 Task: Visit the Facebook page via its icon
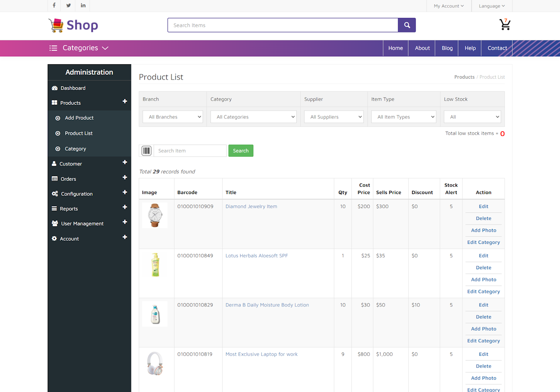tap(54, 6)
